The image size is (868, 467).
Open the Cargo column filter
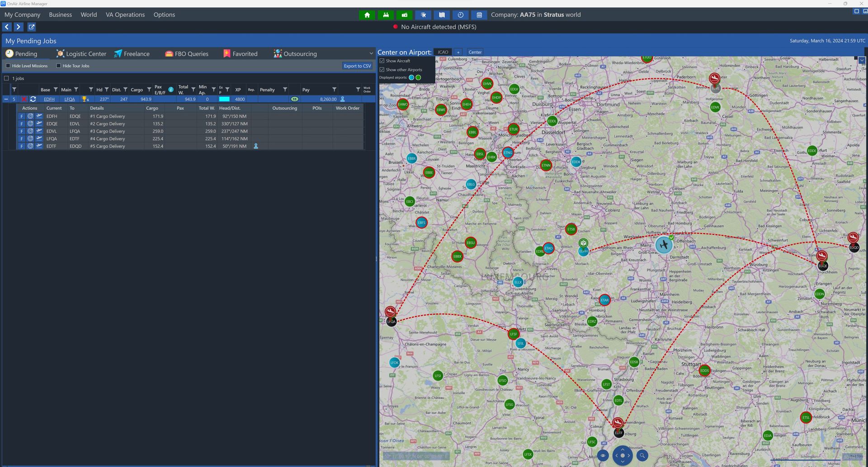(149, 90)
